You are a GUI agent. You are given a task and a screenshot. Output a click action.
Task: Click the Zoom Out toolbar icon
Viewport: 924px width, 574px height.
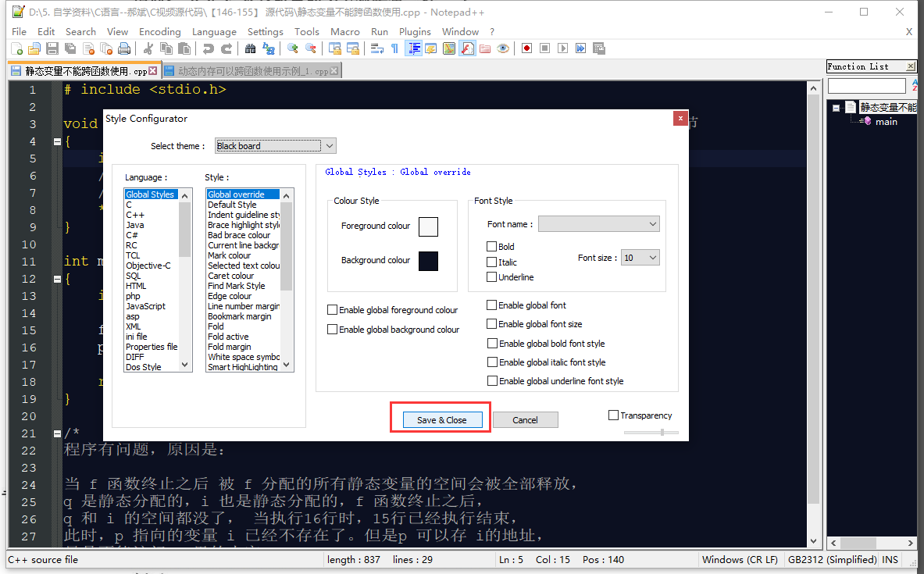pyautogui.click(x=311, y=49)
